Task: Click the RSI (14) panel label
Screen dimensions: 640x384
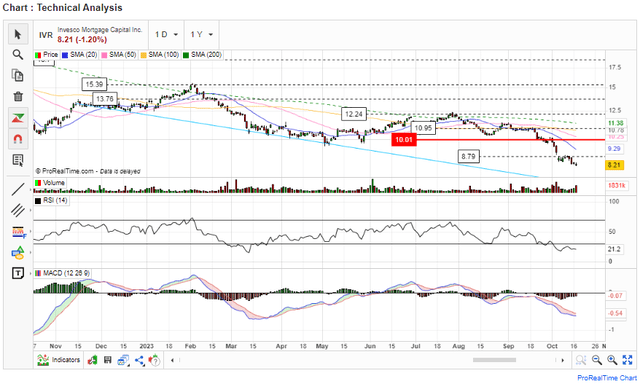Action: pos(51,200)
